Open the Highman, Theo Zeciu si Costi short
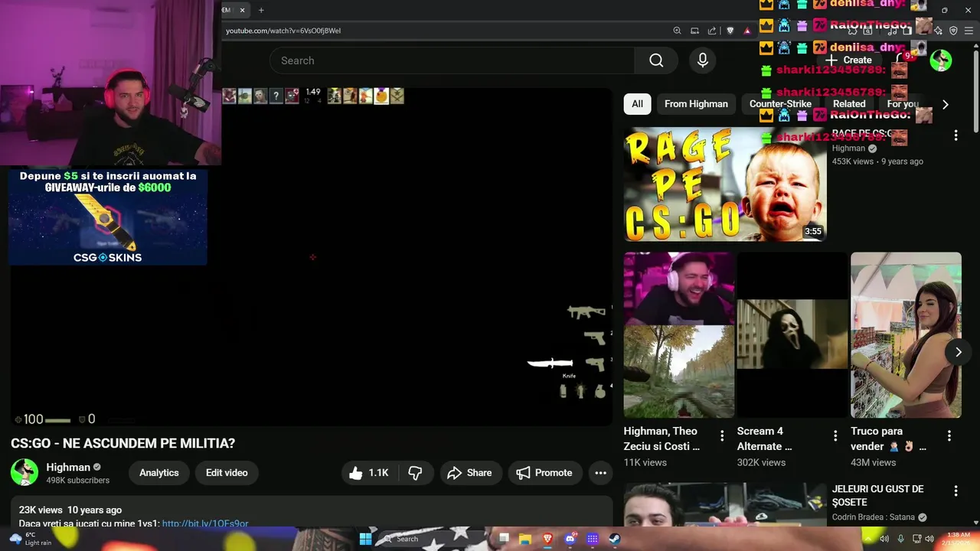Viewport: 980px width, 551px height. 679,335
